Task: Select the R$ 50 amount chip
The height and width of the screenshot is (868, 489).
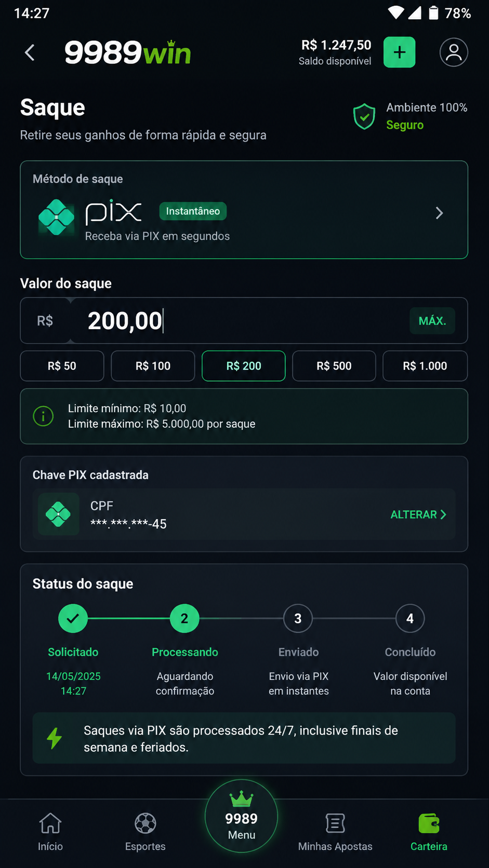Action: [62, 366]
